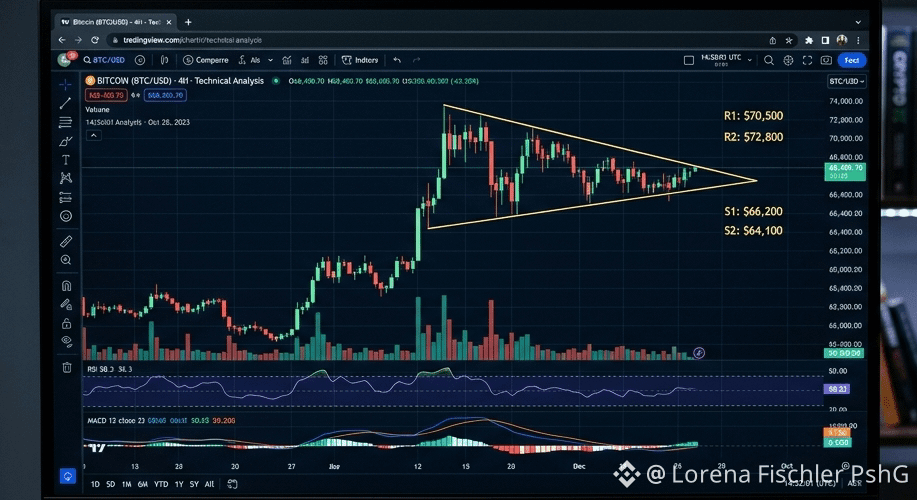The image size is (917, 500).
Task: Click the red price box in legend
Action: click(x=106, y=95)
